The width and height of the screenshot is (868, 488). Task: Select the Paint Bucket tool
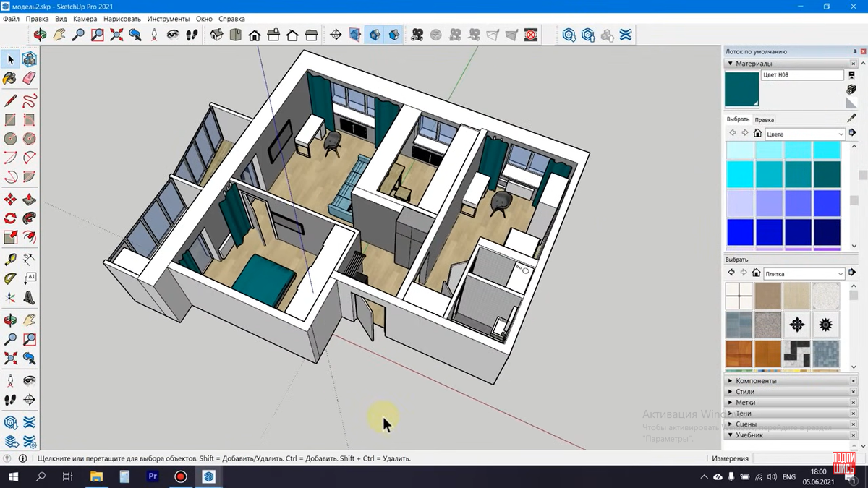click(11, 78)
